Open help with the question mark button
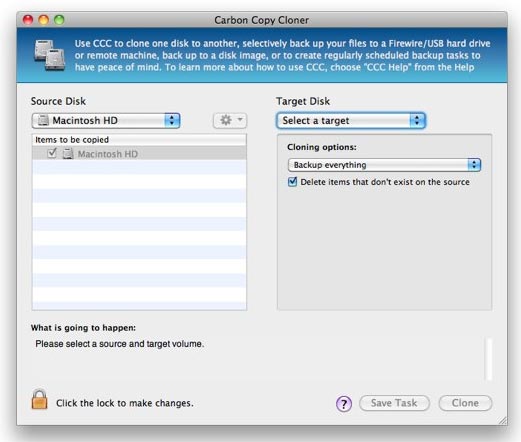 344,404
